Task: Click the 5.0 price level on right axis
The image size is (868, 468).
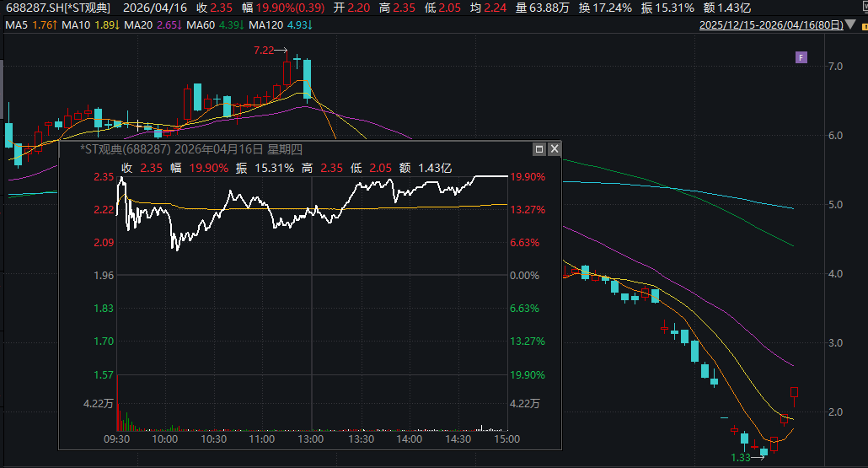Action: [x=837, y=205]
